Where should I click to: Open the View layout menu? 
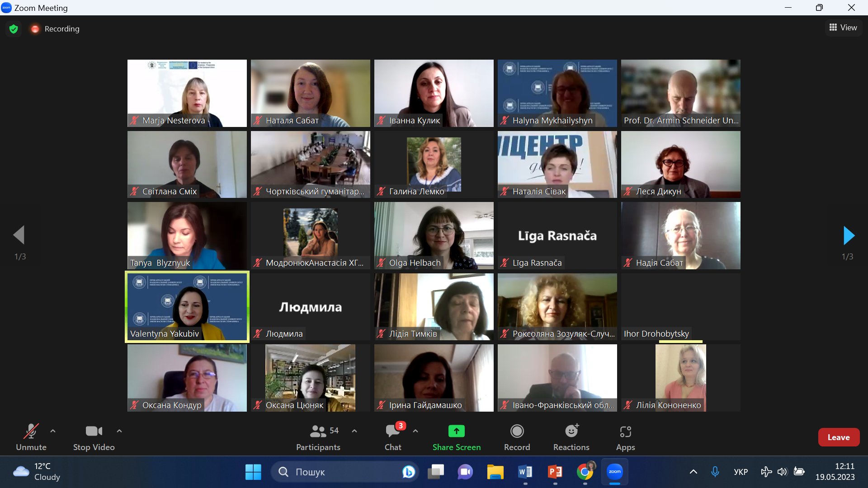(x=843, y=28)
